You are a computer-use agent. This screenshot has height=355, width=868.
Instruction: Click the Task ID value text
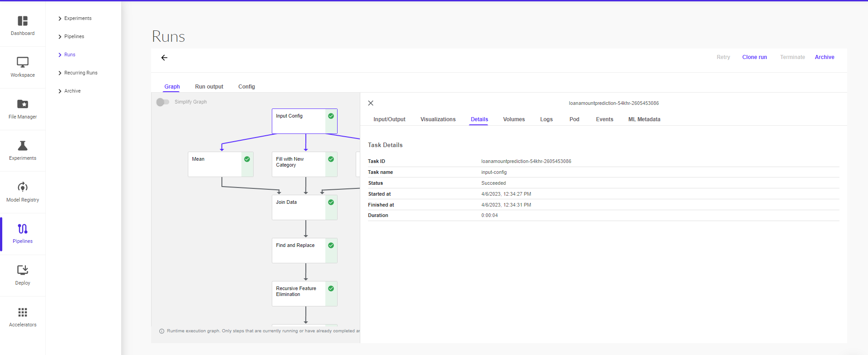click(x=526, y=162)
